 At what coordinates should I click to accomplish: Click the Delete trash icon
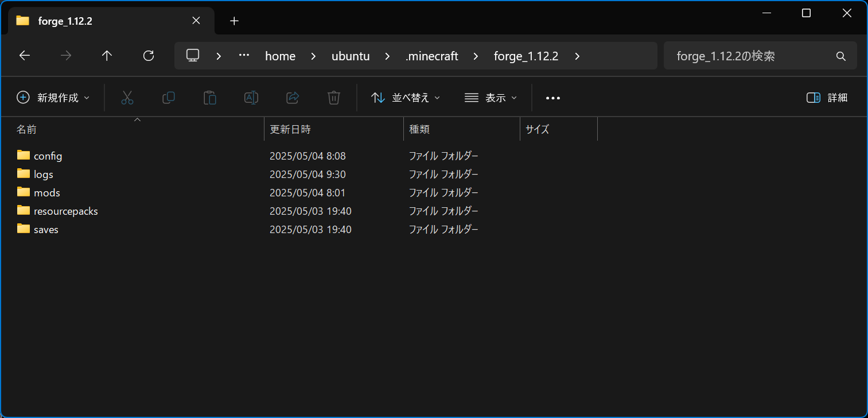click(x=334, y=98)
